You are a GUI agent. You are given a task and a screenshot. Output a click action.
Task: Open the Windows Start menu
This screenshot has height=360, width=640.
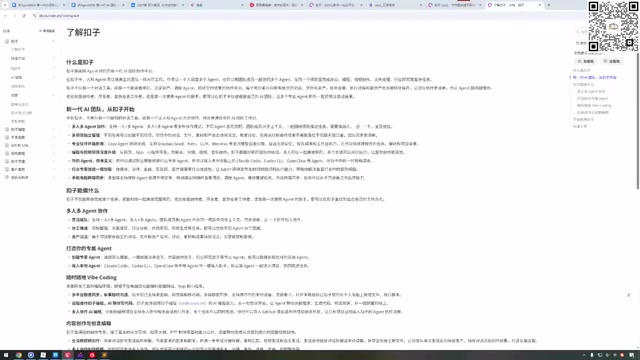click(x=6, y=355)
